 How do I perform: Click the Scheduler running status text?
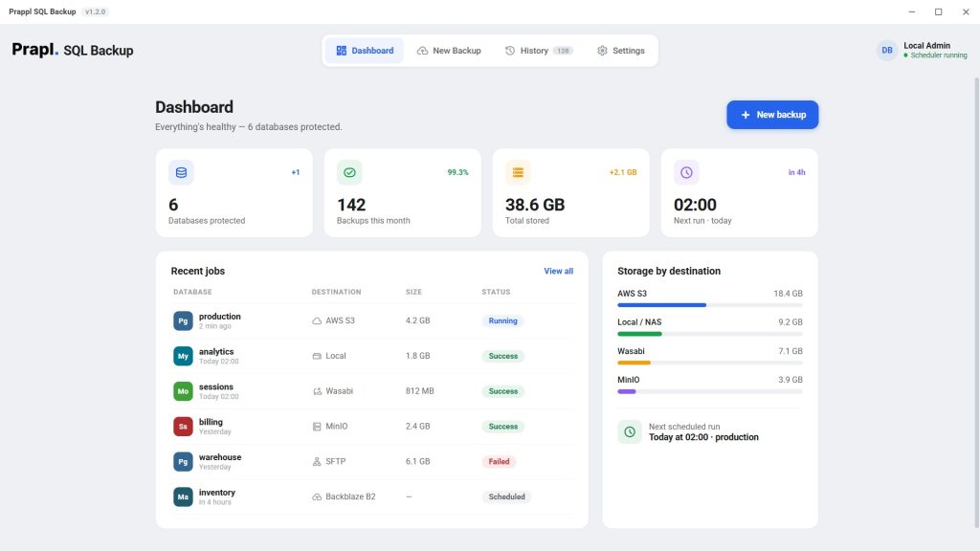coord(938,55)
